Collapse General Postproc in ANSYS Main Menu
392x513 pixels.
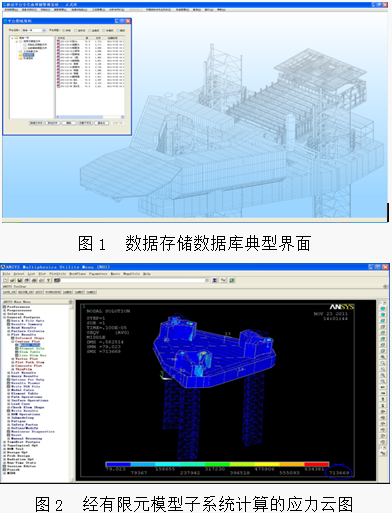click(x=4, y=317)
